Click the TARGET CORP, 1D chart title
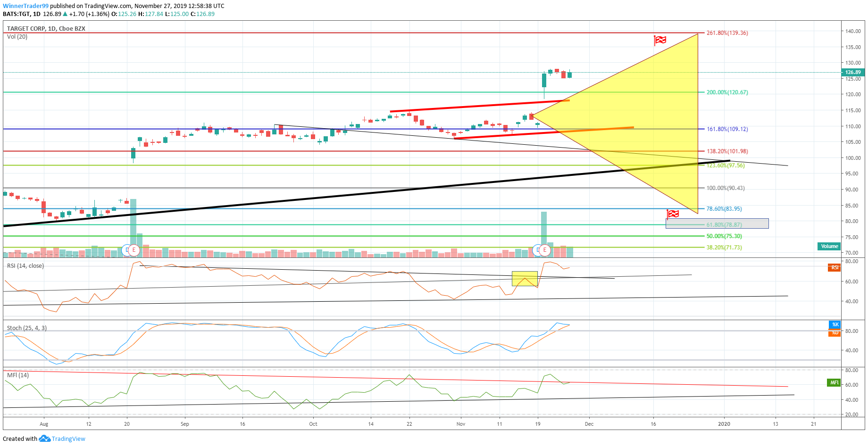868x447 pixels. pyautogui.click(x=46, y=29)
